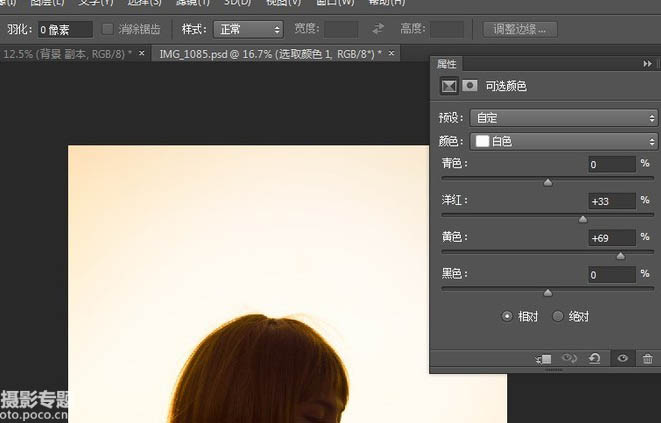Click the 羽化 feather input field
661x423 pixels.
[x=64, y=29]
